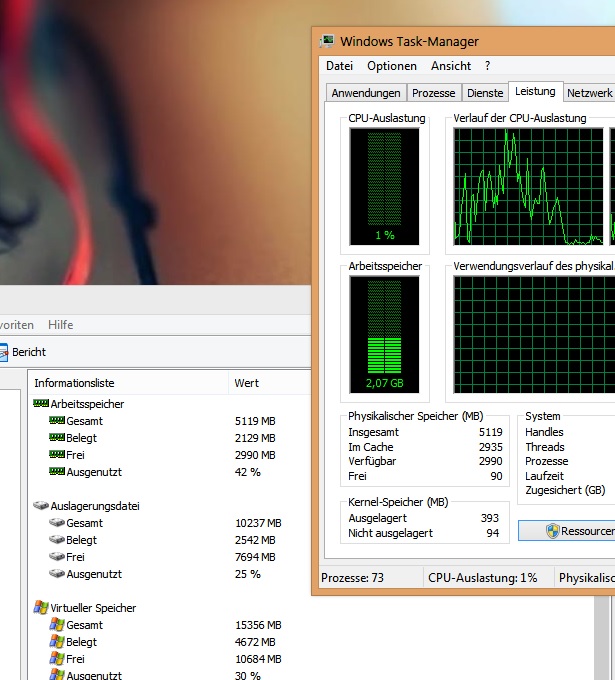Click the value 2129 MB
The height and width of the screenshot is (680, 615).
click(x=255, y=438)
